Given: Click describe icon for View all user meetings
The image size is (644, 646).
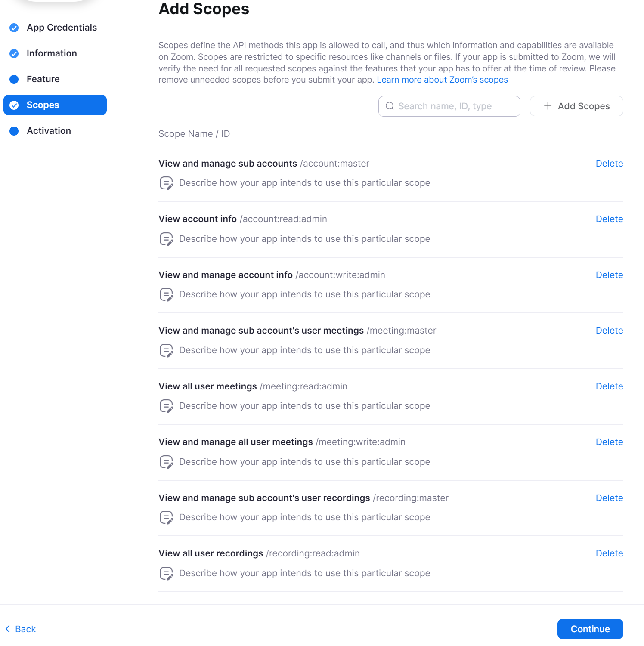Looking at the screenshot, I should pyautogui.click(x=166, y=405).
